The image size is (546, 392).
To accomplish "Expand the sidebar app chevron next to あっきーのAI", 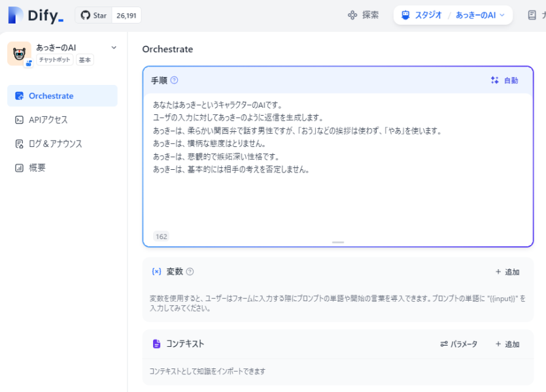I will point(114,48).
